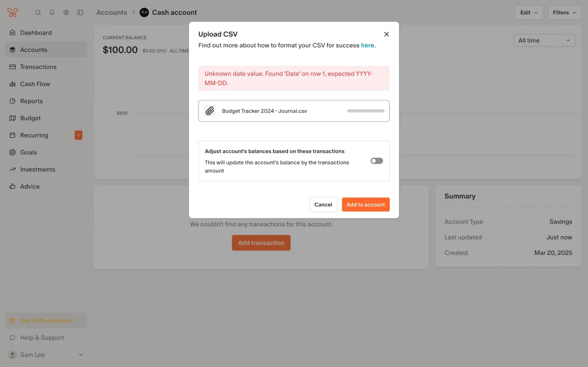Open settings with the gear icon
Viewport: 588px width, 367px height.
point(66,12)
